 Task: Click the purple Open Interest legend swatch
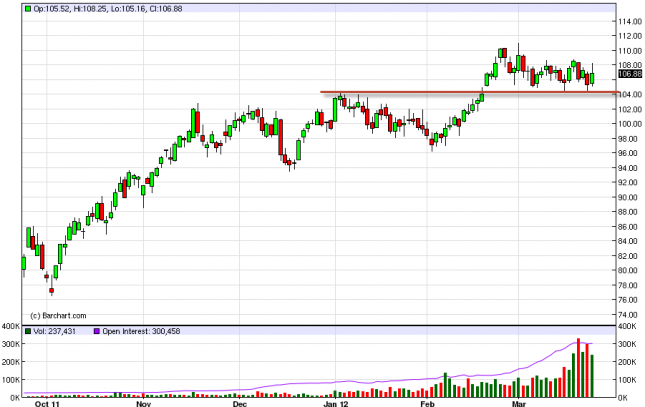pyautogui.click(x=97, y=331)
